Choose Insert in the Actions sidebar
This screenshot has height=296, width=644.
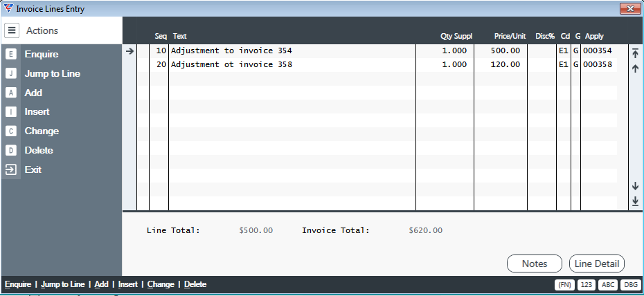(37, 112)
